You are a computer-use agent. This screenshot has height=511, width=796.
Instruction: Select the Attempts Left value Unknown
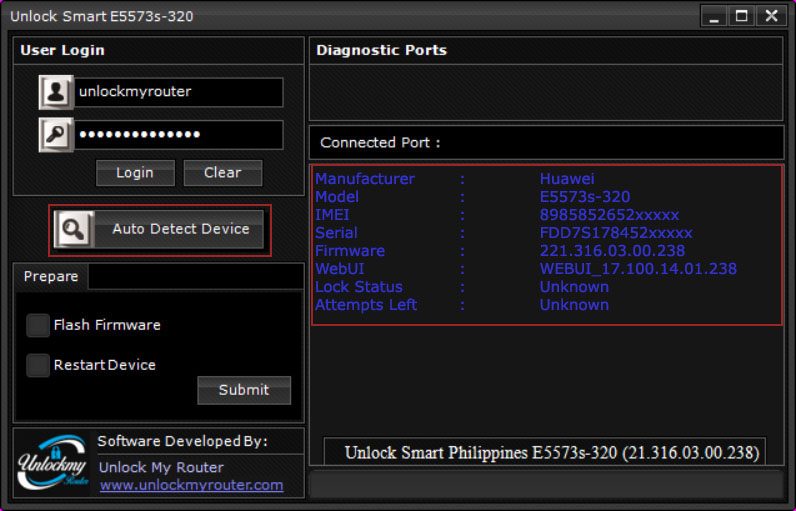pyautogui.click(x=574, y=305)
